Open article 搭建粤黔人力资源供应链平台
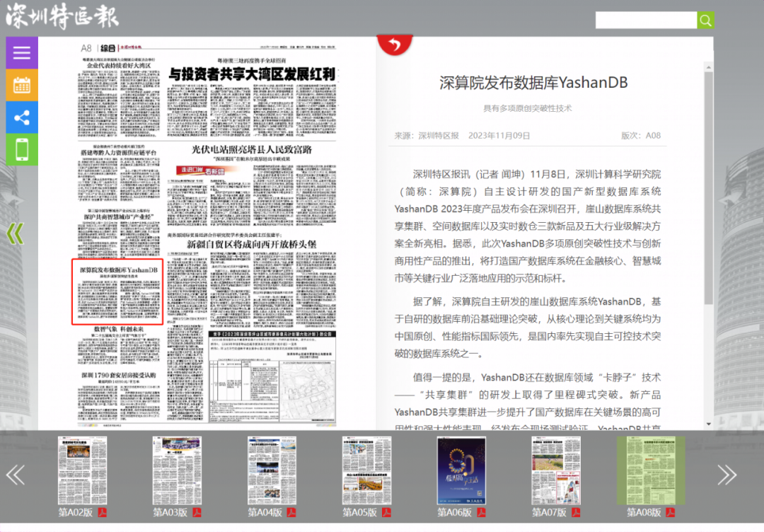The width and height of the screenshot is (764, 532). (x=119, y=153)
